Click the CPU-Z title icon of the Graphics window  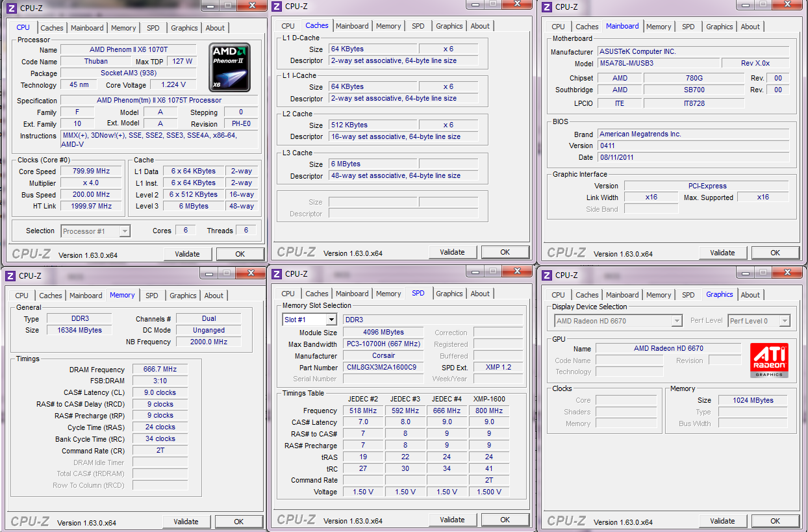[546, 275]
